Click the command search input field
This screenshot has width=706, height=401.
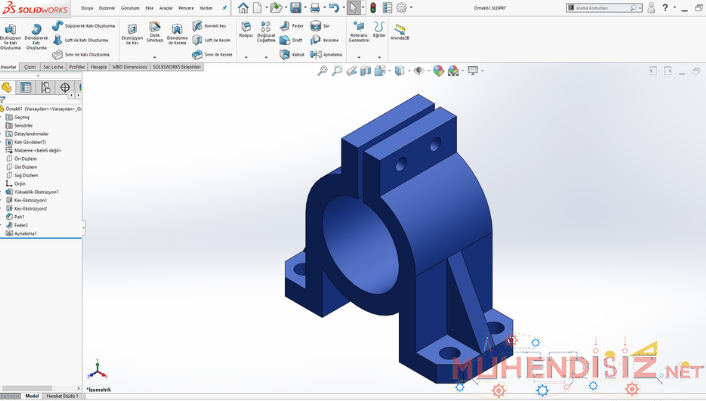click(x=600, y=8)
